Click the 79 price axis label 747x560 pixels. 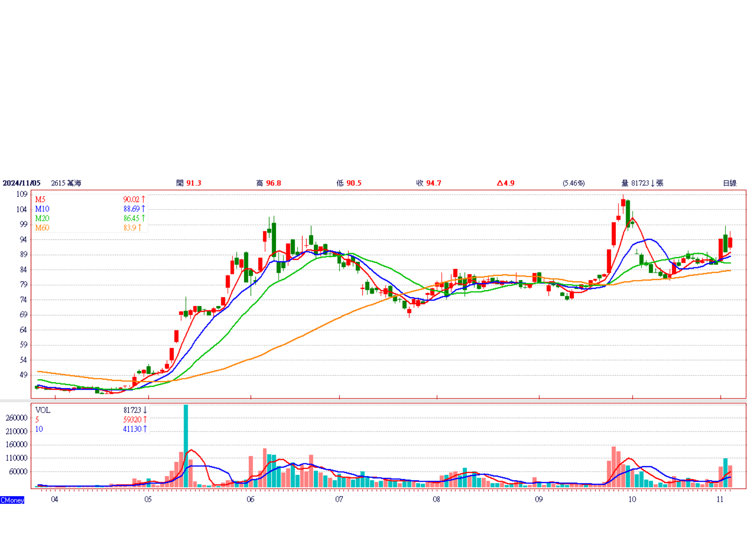click(x=23, y=284)
